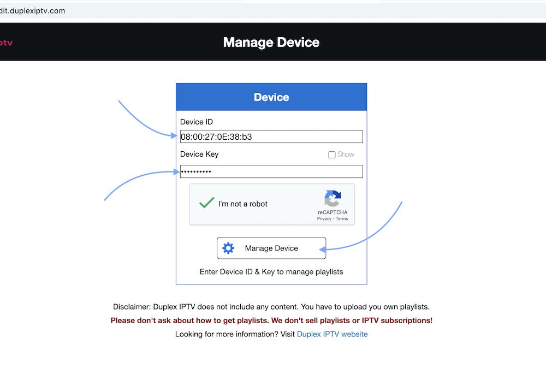This screenshot has height=392, width=546.
Task: Click the Device ID label text
Action: [x=197, y=122]
